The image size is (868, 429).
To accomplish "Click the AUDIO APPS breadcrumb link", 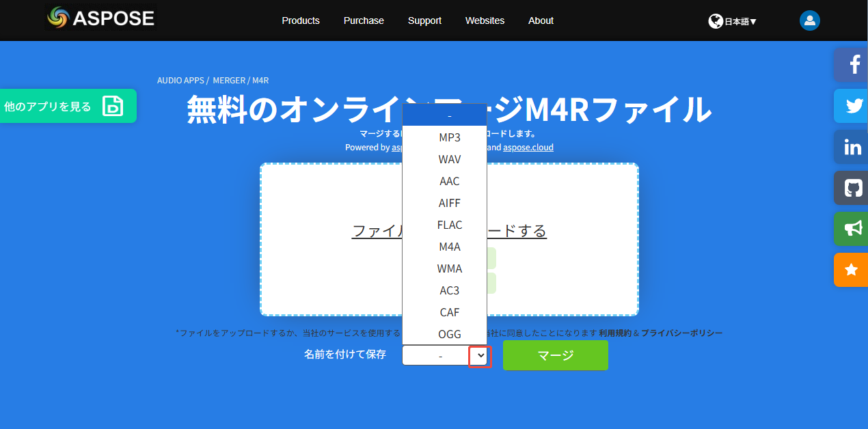I will [x=180, y=80].
